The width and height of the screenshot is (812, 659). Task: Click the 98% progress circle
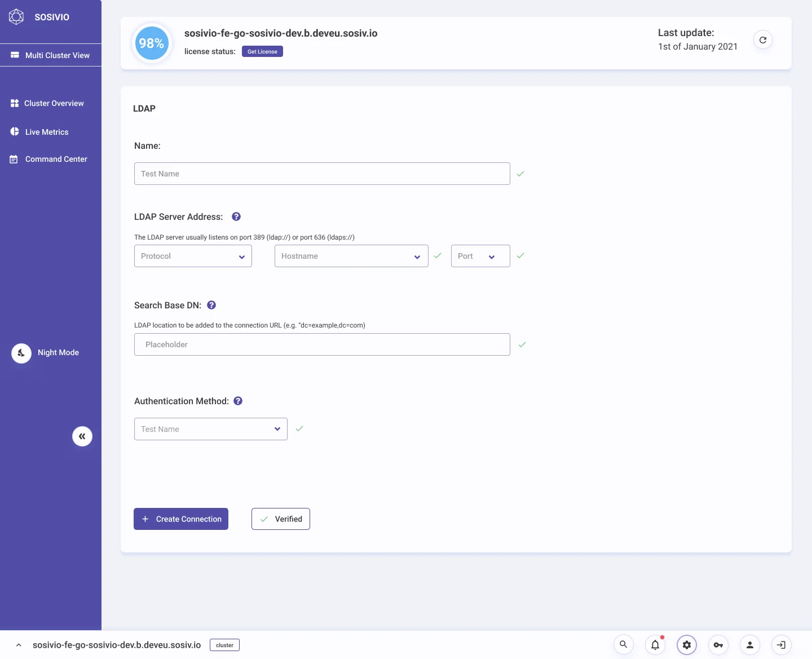[x=152, y=43]
